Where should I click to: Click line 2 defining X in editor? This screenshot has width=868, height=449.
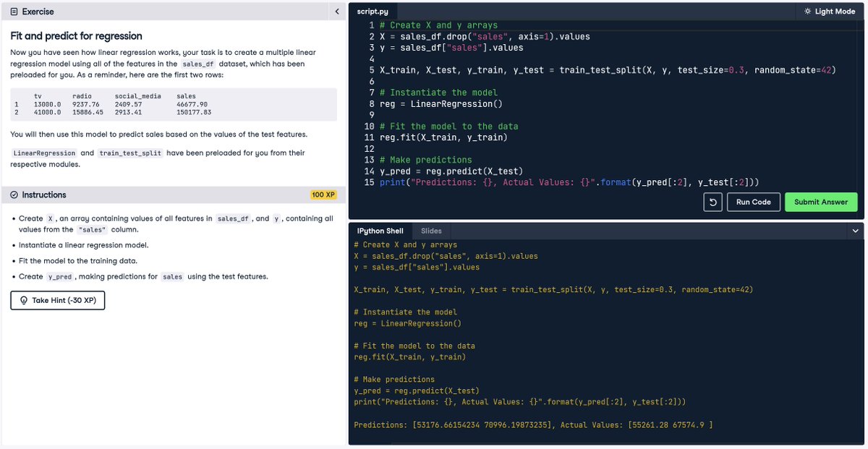click(x=485, y=36)
